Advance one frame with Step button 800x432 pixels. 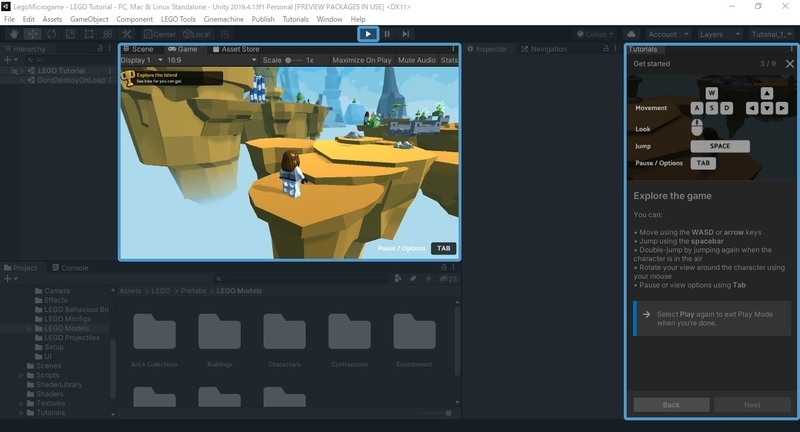pyautogui.click(x=406, y=34)
